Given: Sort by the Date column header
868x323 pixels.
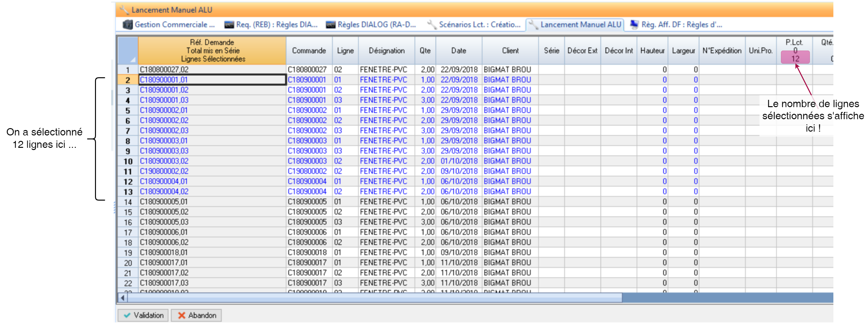Looking at the screenshot, I should click(458, 51).
